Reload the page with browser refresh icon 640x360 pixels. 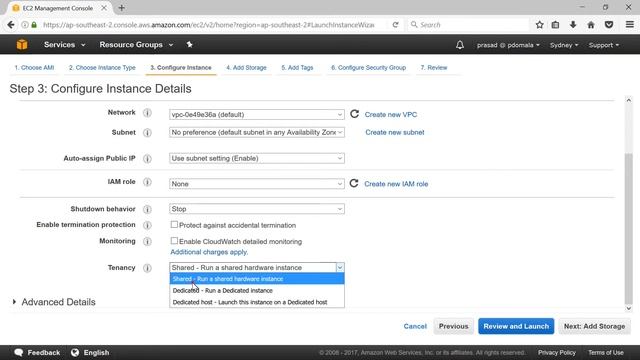395,24
